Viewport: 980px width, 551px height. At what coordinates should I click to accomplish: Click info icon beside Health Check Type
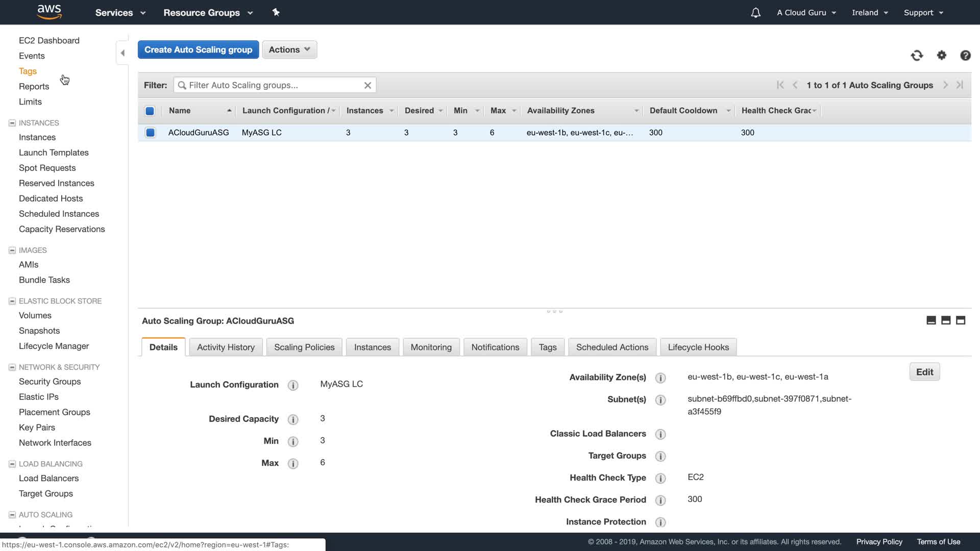click(x=660, y=478)
